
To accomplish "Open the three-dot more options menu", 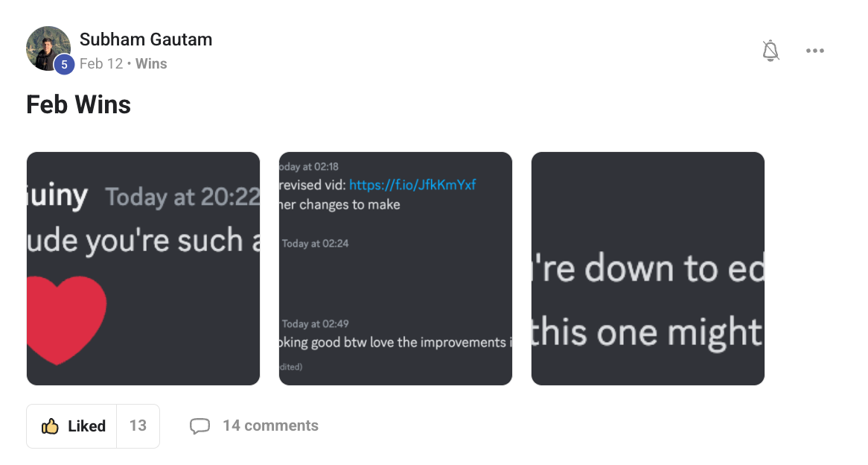I will (815, 51).
